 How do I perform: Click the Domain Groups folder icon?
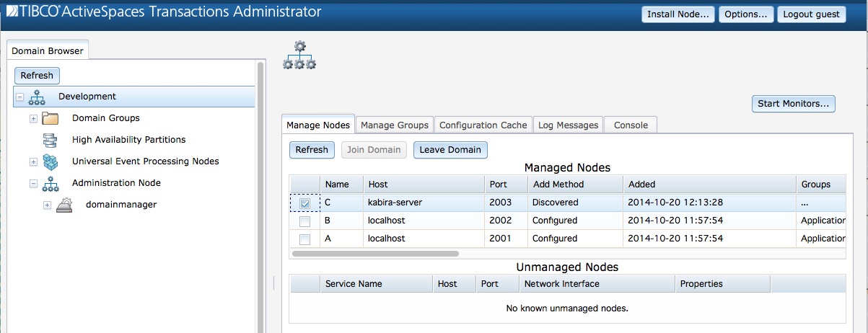click(x=50, y=118)
